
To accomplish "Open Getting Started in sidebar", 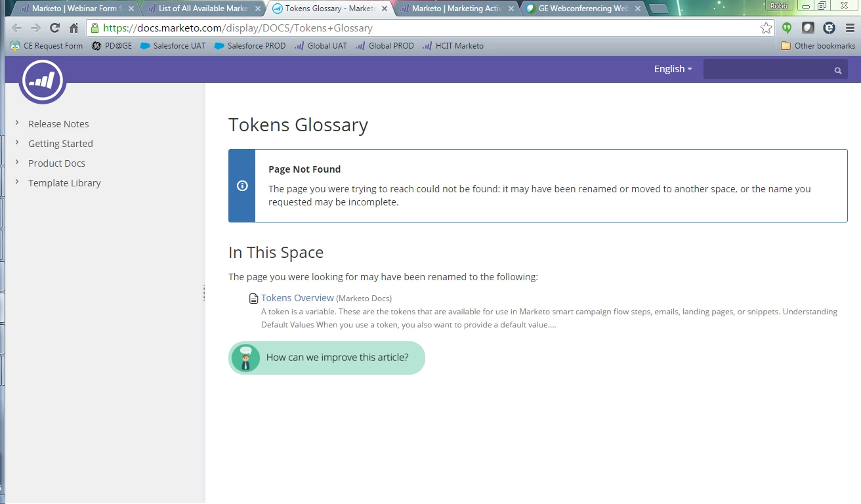I will click(x=60, y=143).
